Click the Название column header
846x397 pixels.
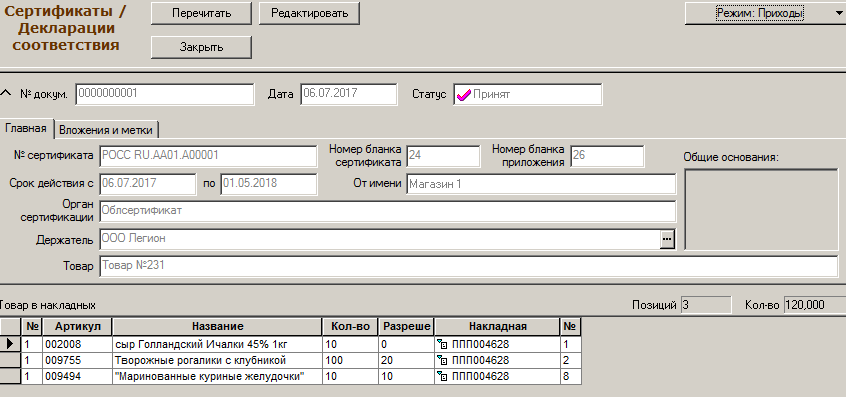(x=217, y=326)
